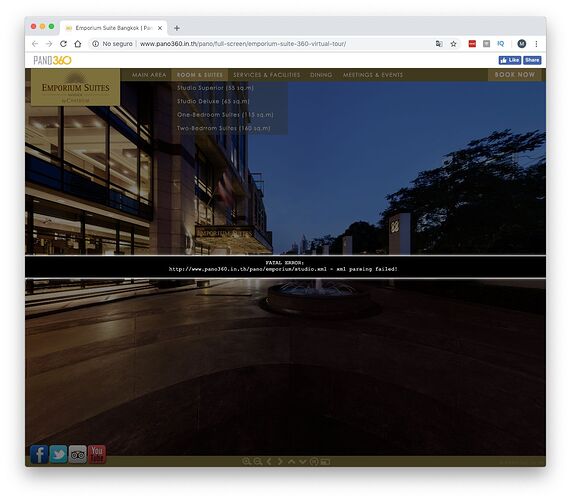Click the translate page icon in address bar

[439, 44]
